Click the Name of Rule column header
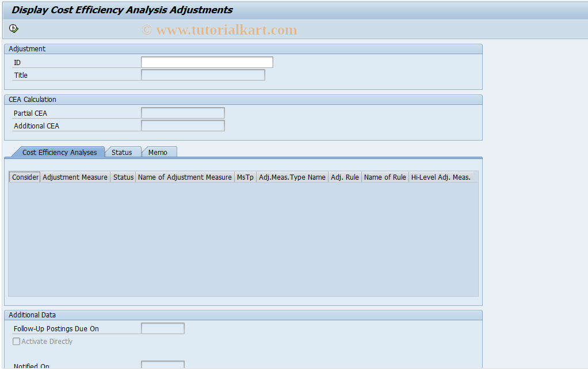588x371 pixels. click(385, 177)
